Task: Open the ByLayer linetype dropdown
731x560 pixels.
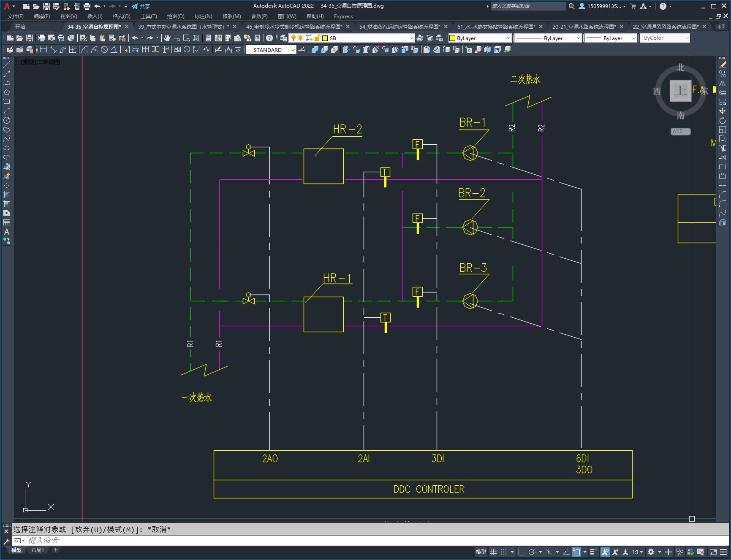Action: [579, 38]
